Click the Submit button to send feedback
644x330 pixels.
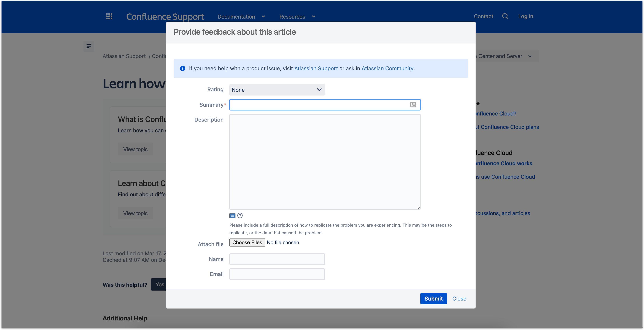point(434,298)
